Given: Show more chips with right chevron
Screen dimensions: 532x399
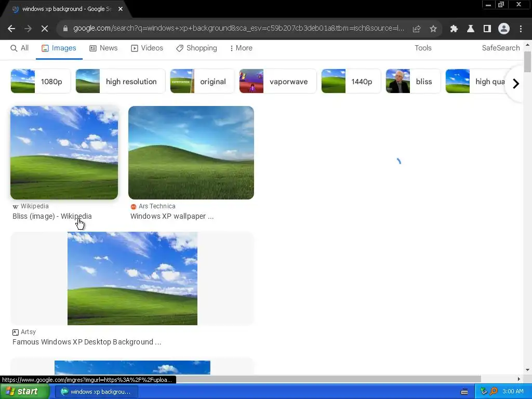Looking at the screenshot, I should coord(516,84).
